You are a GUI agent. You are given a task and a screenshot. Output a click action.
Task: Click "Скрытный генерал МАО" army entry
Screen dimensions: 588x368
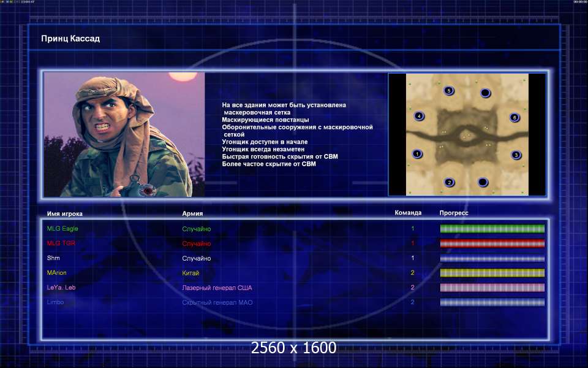pos(217,302)
